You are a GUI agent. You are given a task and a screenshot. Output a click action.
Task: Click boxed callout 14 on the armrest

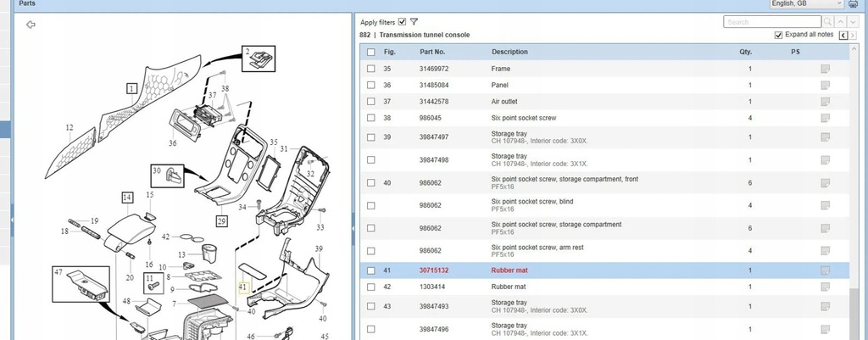coord(128,198)
